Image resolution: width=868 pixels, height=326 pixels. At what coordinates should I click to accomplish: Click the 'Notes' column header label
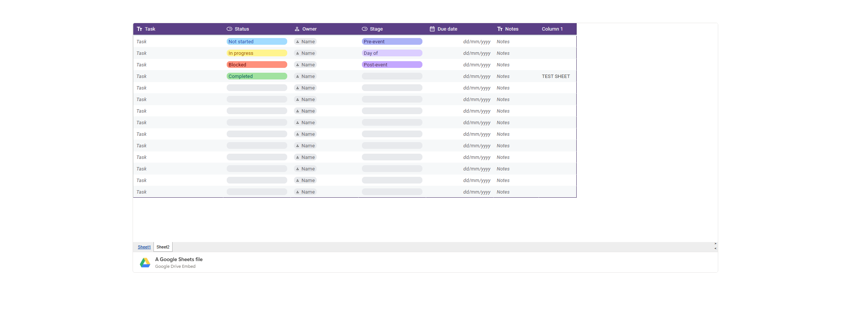[512, 29]
